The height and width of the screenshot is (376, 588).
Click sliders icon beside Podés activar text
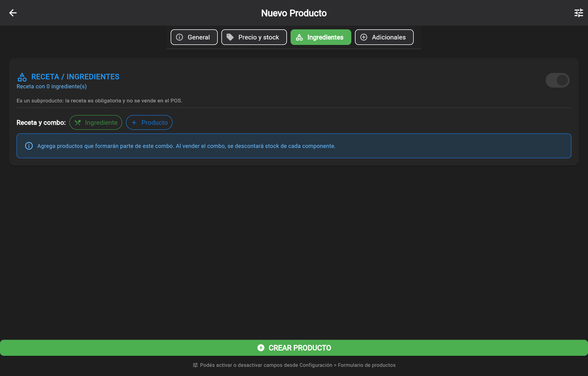(x=195, y=365)
